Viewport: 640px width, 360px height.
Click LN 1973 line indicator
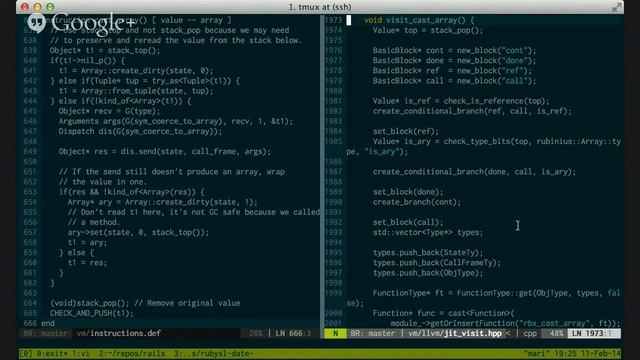pyautogui.click(x=592, y=333)
